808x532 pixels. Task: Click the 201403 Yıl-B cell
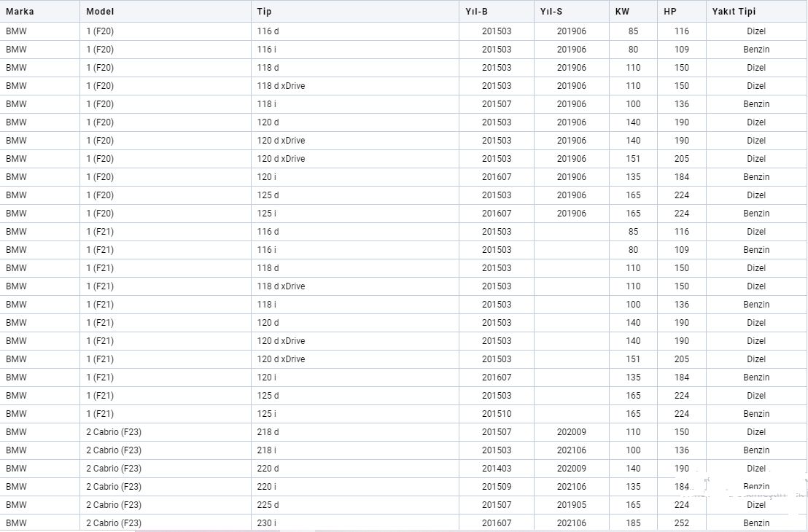[497, 469]
